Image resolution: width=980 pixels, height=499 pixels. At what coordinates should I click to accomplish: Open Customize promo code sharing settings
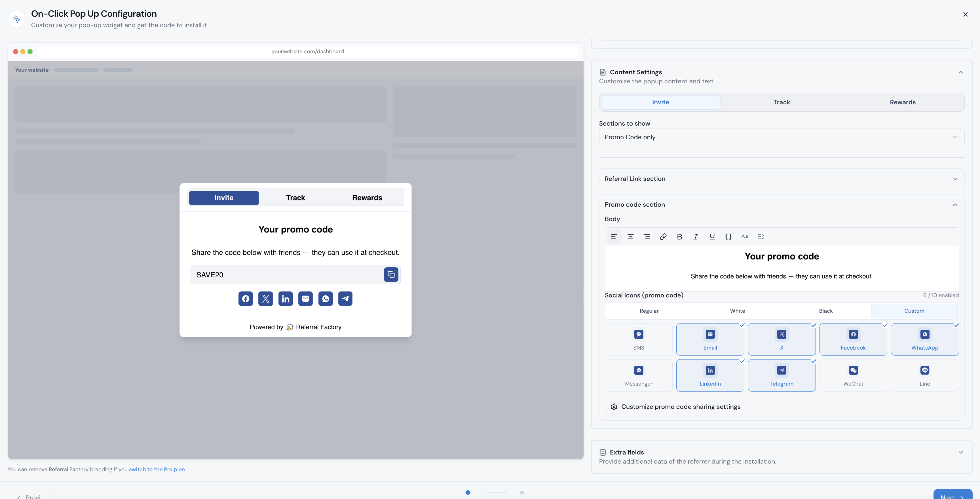pos(782,407)
